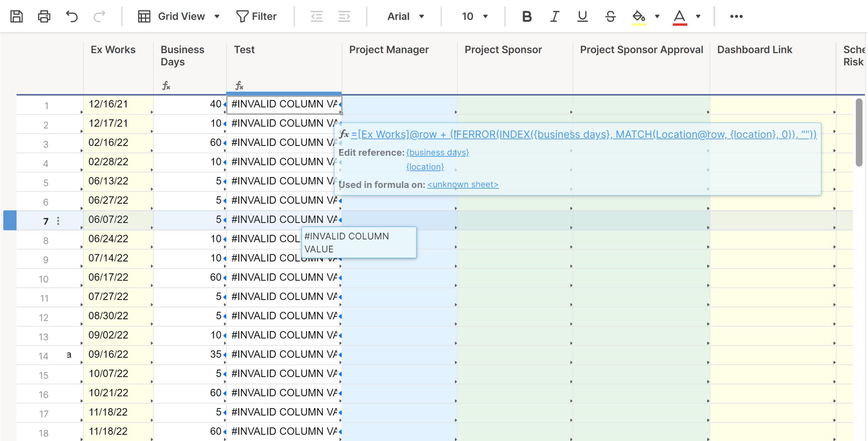Open the Grid View switcher
This screenshot has height=441, width=868.
point(179,17)
